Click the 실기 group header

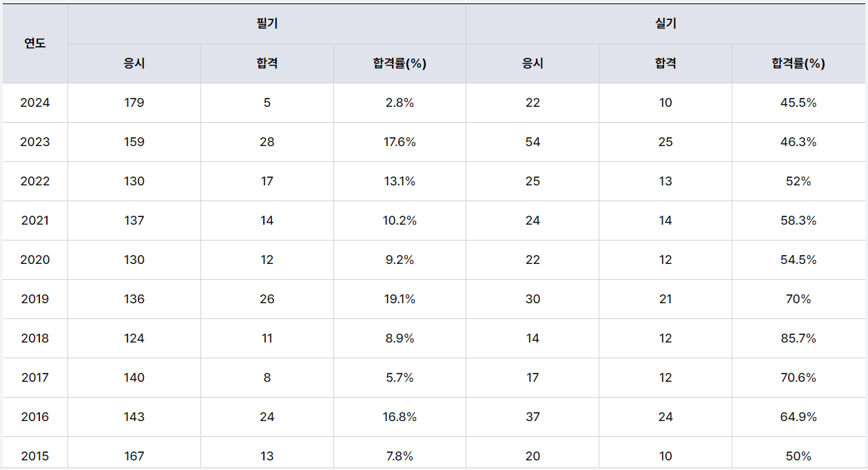coord(665,24)
